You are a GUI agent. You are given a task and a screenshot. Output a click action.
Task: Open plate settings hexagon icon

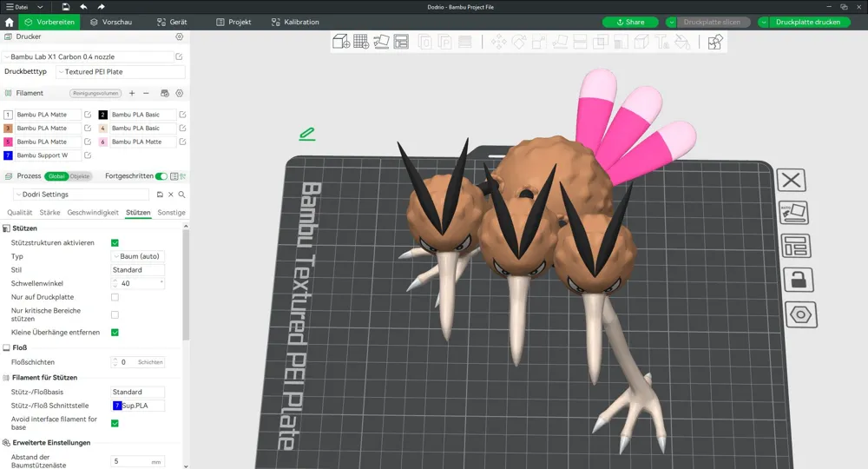tap(801, 315)
